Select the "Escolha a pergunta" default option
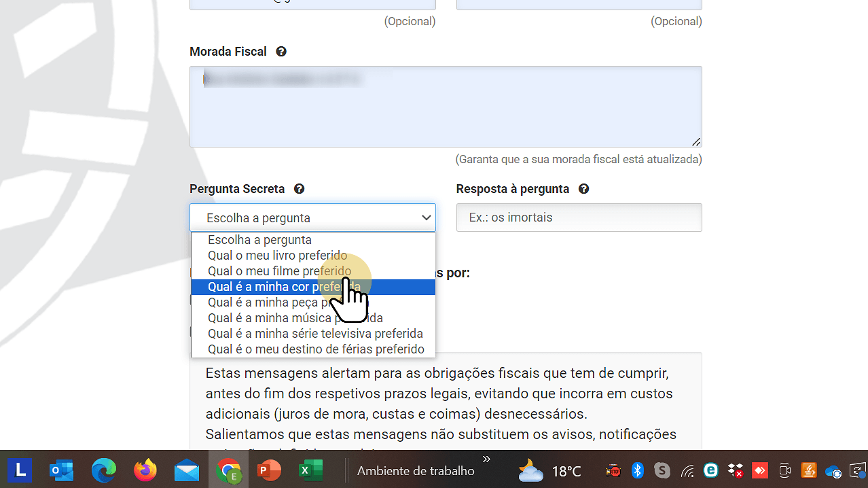The width and height of the screenshot is (868, 488). pos(259,239)
